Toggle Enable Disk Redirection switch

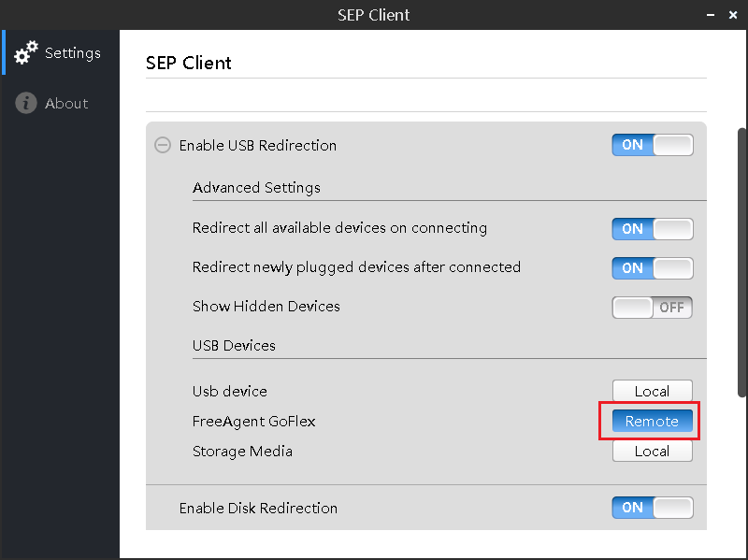(652, 508)
